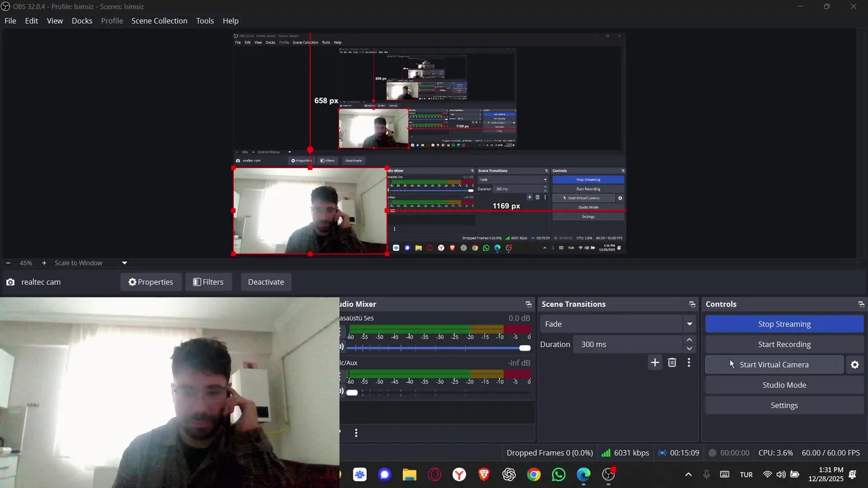Open the volume tray icon

click(781, 474)
